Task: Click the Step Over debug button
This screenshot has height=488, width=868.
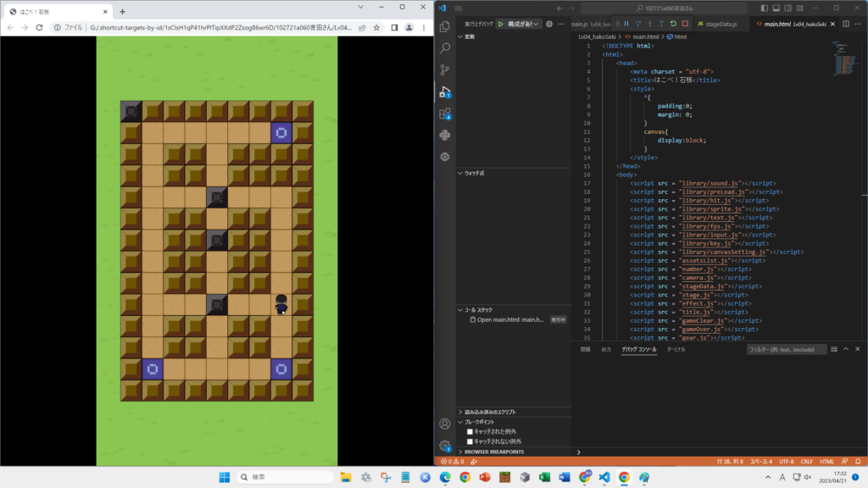Action: [637, 24]
